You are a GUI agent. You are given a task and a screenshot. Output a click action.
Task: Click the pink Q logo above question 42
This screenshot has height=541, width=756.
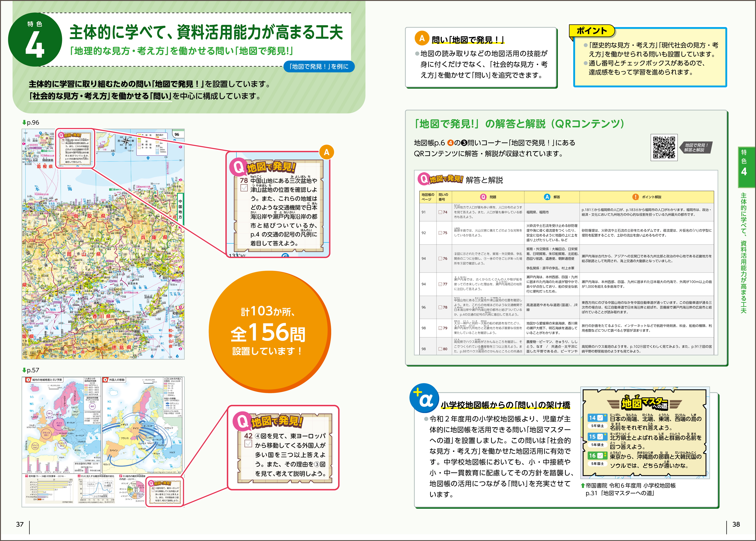[x=242, y=421]
